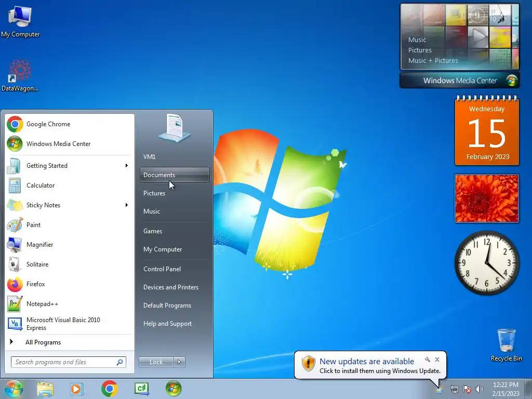The width and height of the screenshot is (532, 399).
Task: Click the volume speaker tray icon
Action: [480, 389]
